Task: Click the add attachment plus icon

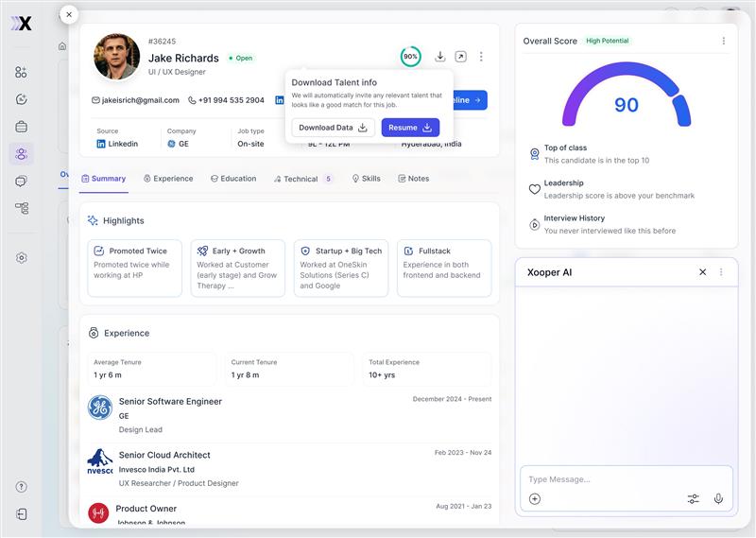Action: pyautogui.click(x=535, y=499)
